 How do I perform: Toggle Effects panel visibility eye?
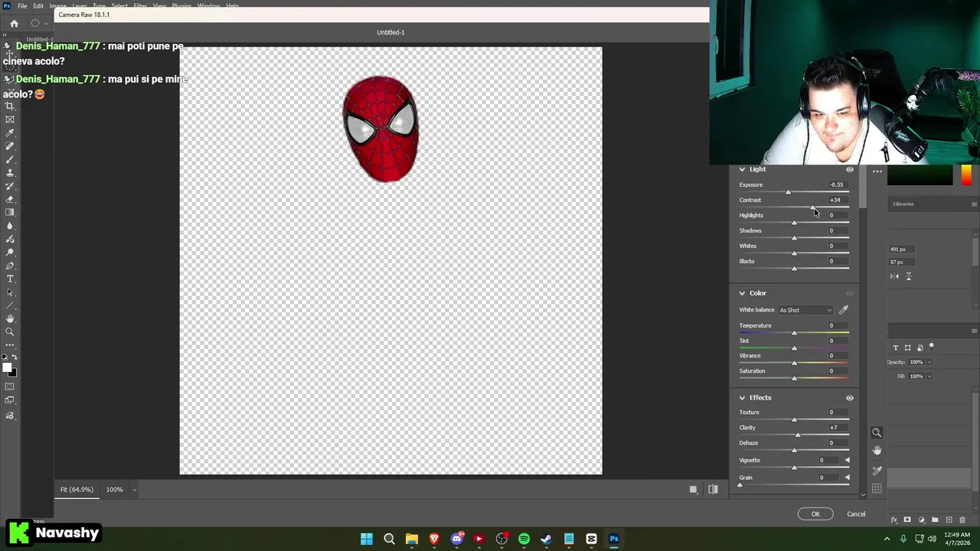click(x=850, y=398)
